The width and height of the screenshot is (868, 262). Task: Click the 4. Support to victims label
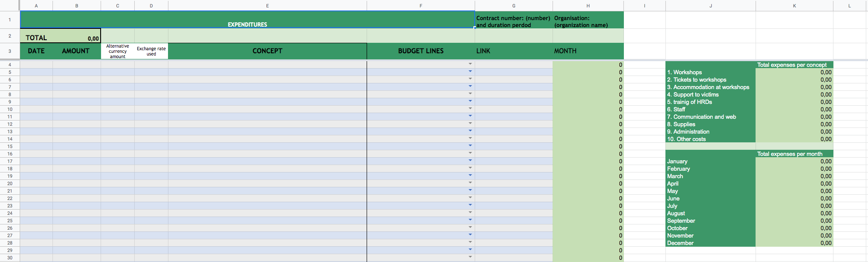[x=693, y=94]
